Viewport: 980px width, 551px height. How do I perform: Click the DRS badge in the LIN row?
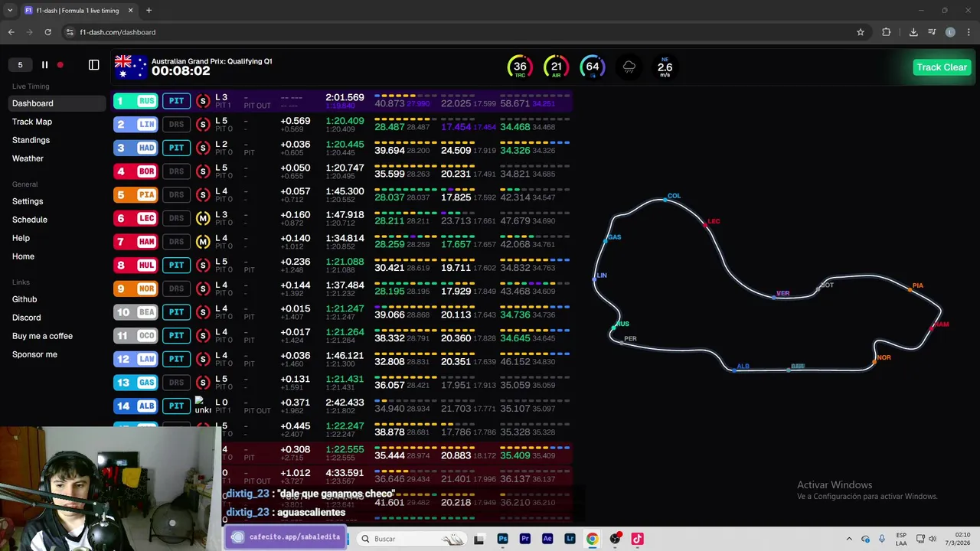point(176,124)
